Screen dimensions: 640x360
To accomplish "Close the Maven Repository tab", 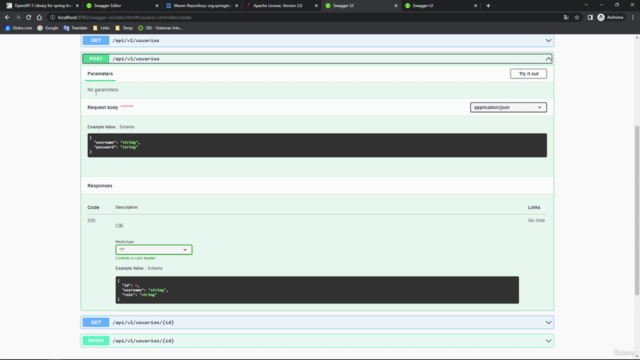I will (236, 6).
